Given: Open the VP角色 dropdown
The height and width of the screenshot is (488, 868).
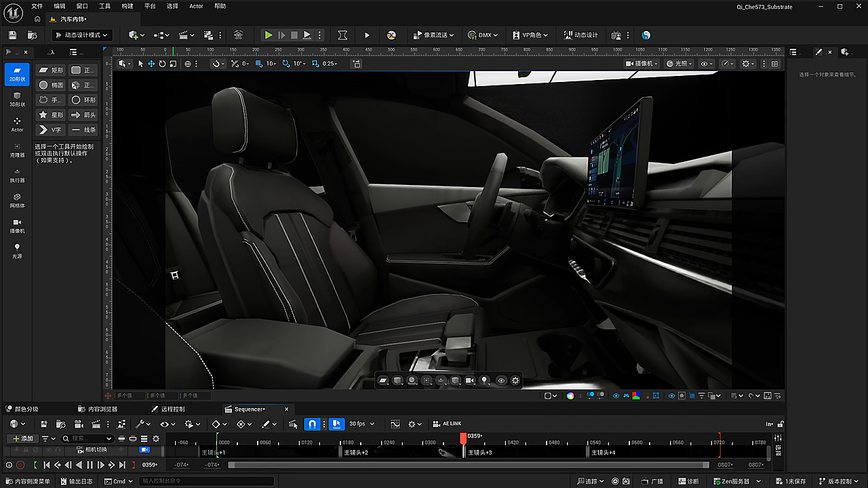Looking at the screenshot, I should (x=530, y=35).
